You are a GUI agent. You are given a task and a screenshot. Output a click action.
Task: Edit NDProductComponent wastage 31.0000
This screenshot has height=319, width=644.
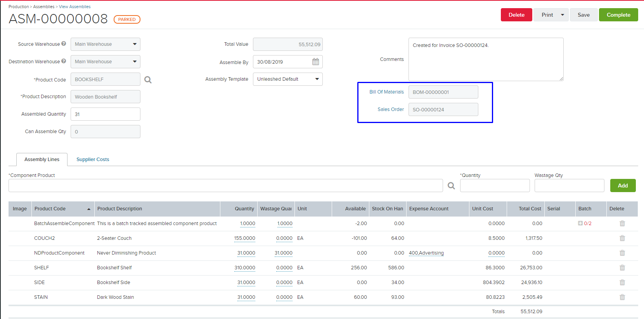tap(284, 253)
